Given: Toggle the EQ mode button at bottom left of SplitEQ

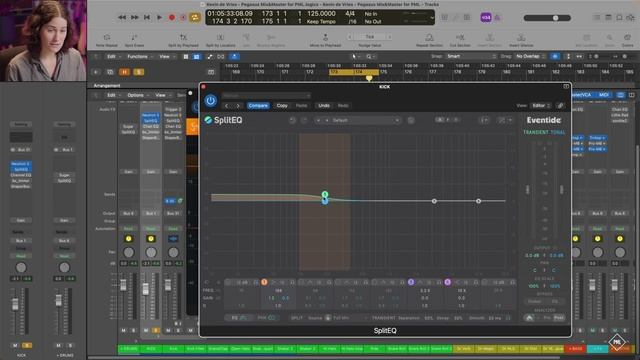Looking at the screenshot, I should [239, 318].
